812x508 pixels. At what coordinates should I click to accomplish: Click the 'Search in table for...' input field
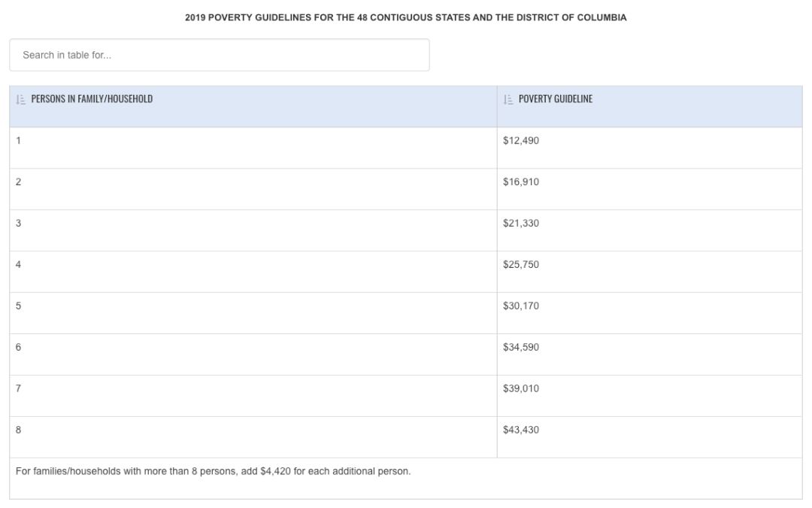[x=219, y=55]
